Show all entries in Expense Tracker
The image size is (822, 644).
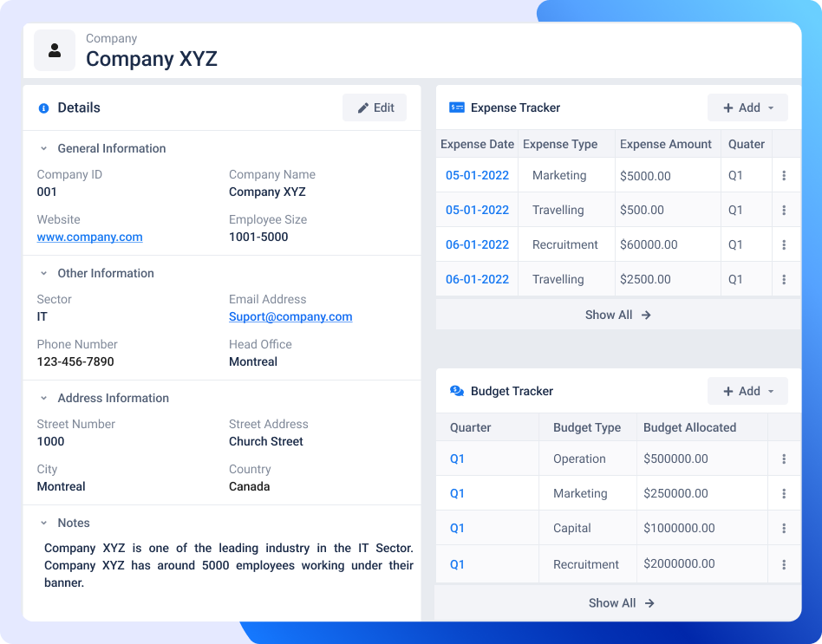pos(618,315)
